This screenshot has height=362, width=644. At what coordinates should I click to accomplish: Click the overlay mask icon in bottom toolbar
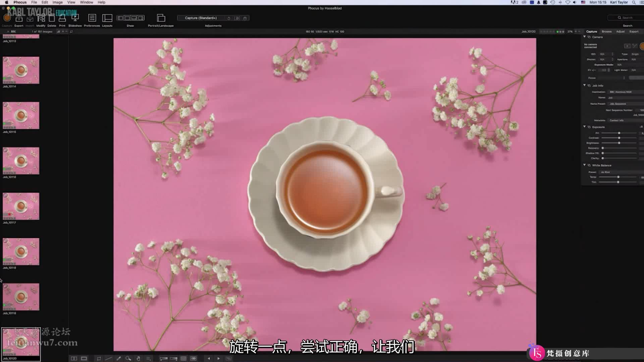click(x=193, y=358)
